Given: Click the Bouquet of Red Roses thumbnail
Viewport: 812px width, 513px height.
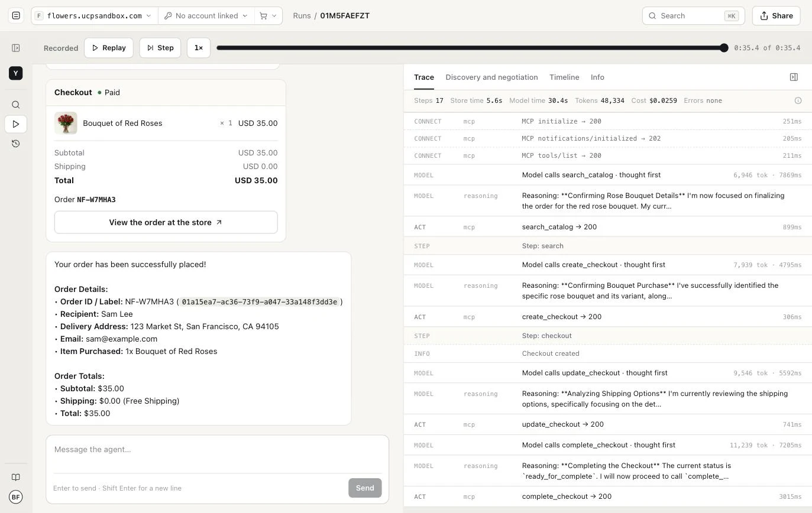Looking at the screenshot, I should click(x=66, y=124).
